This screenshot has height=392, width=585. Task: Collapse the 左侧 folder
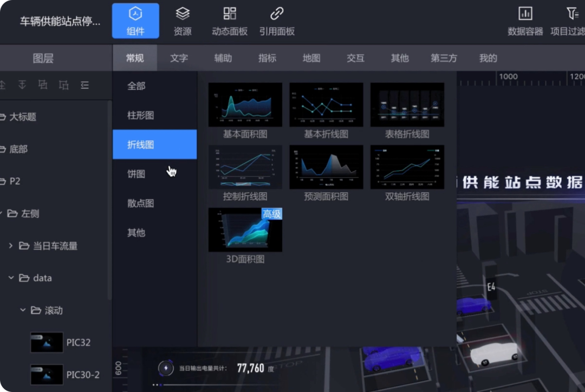click(2, 213)
